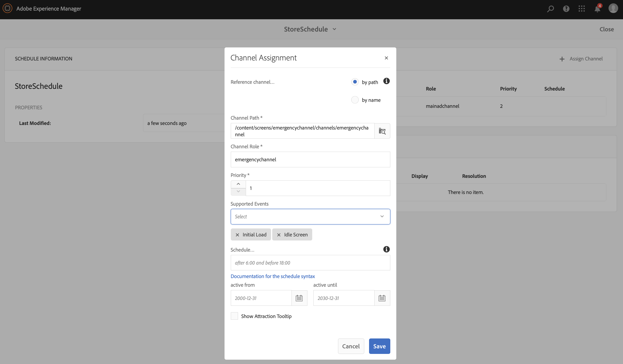Increase the Priority value with up arrow
The width and height of the screenshot is (623, 364).
point(238,184)
